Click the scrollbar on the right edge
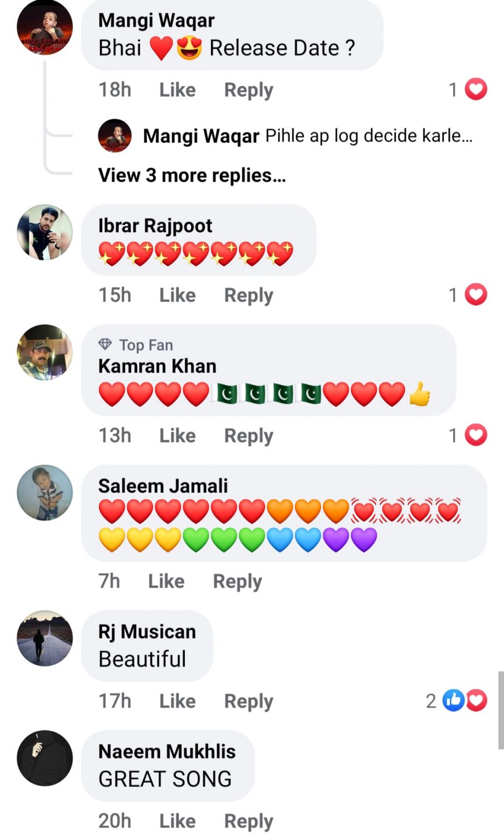Image resolution: width=504 pixels, height=840 pixels. coord(501,710)
